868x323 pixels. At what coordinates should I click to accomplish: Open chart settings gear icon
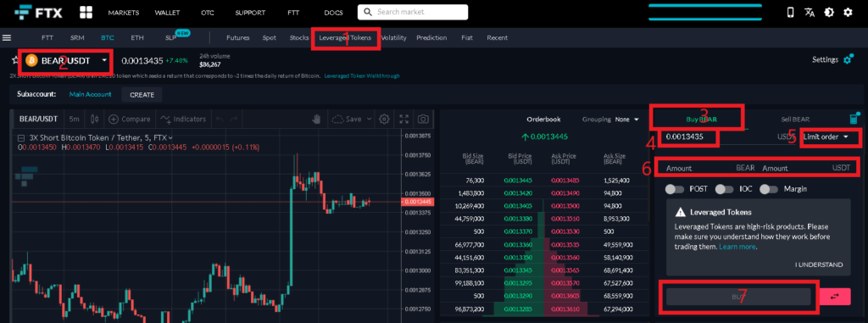(384, 119)
